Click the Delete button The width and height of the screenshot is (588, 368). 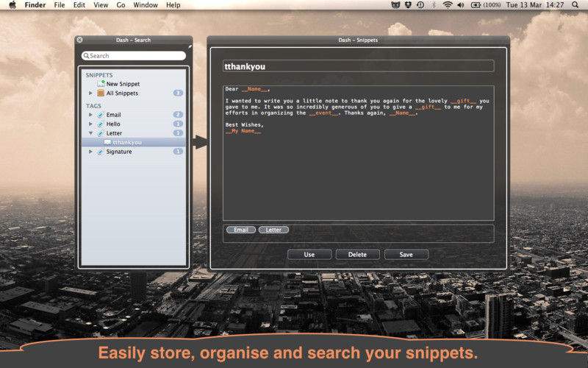(357, 255)
